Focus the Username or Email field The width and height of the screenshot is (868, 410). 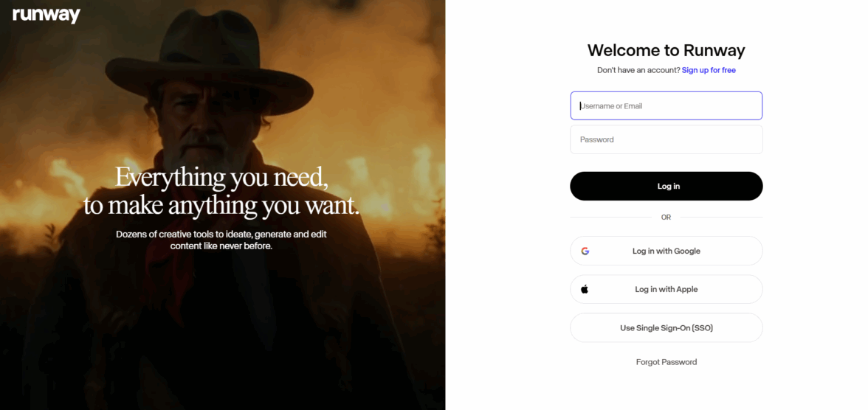pyautogui.click(x=666, y=105)
